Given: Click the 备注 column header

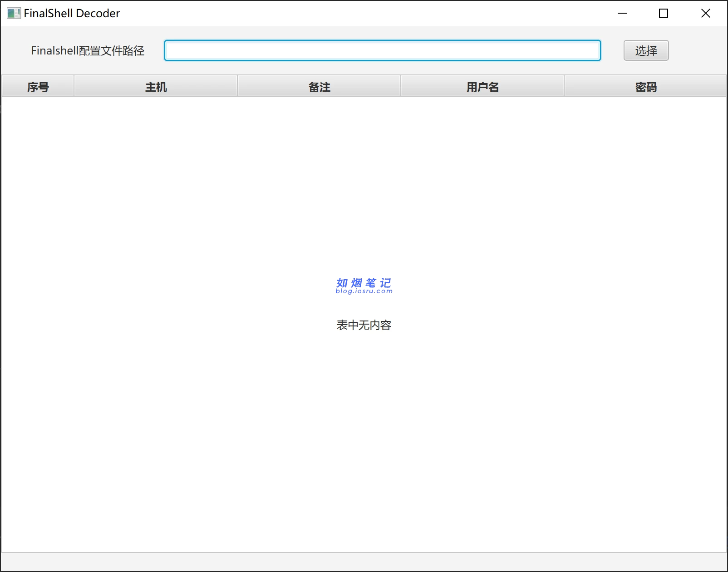Looking at the screenshot, I should click(319, 87).
